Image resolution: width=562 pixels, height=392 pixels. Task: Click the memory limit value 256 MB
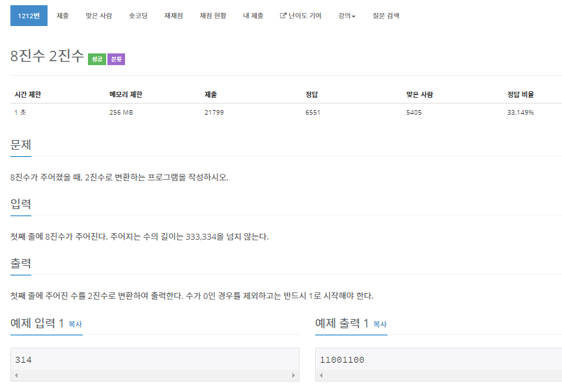coord(121,113)
